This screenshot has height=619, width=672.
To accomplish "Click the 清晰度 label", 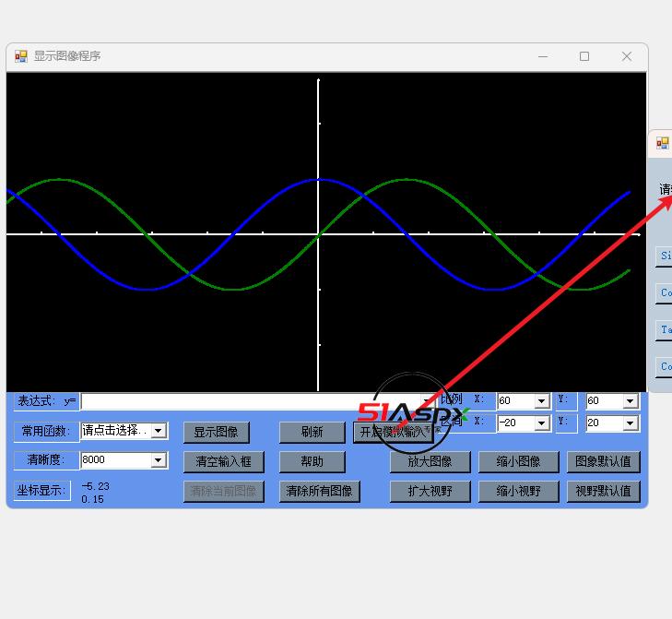I will point(46,460).
